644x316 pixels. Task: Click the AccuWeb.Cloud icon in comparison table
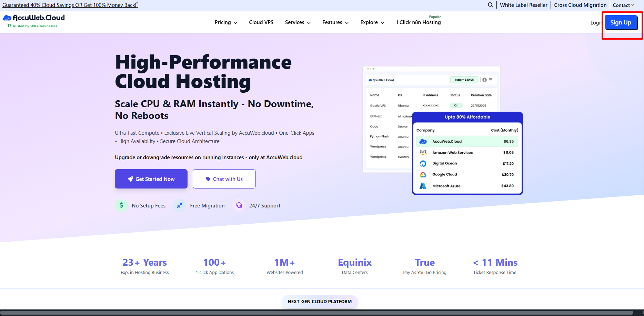point(423,141)
